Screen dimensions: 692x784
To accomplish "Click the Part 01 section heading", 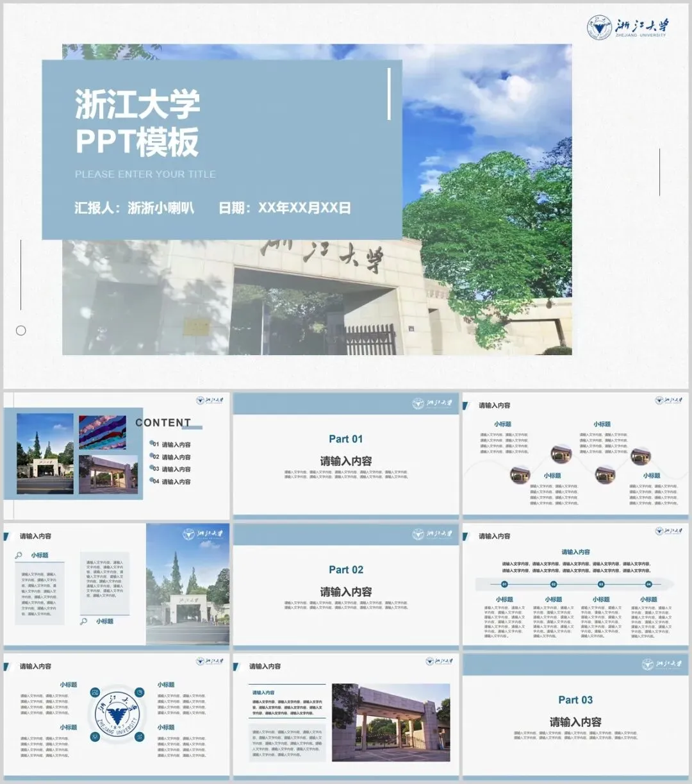I will pyautogui.click(x=346, y=439).
